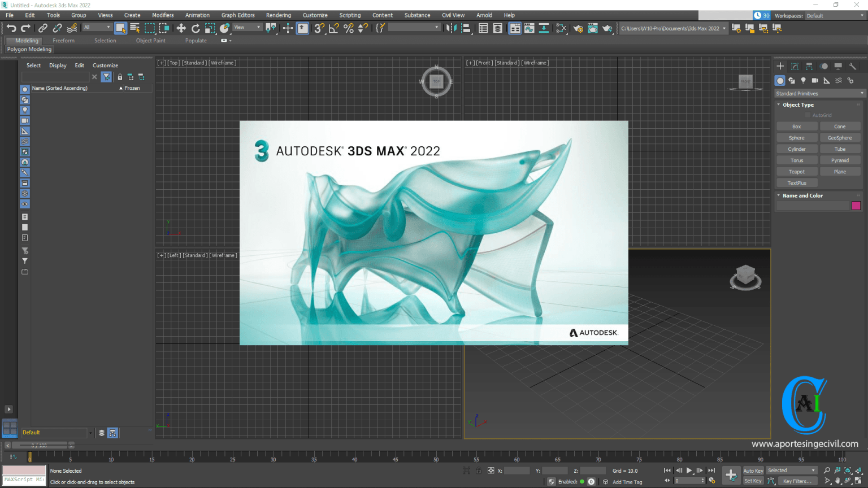Choose the Select and Move tool
The image size is (868, 488).
[181, 28]
